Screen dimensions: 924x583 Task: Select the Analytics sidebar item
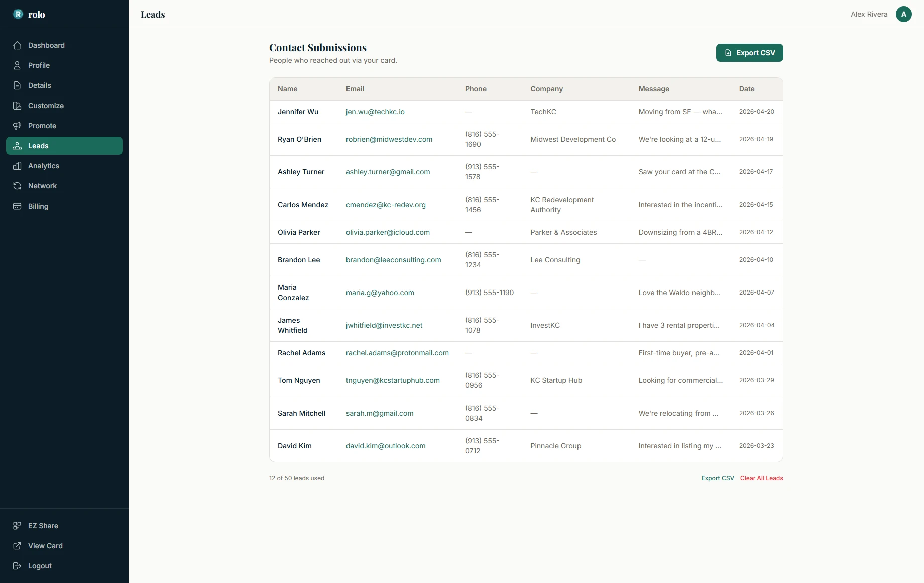click(x=64, y=166)
